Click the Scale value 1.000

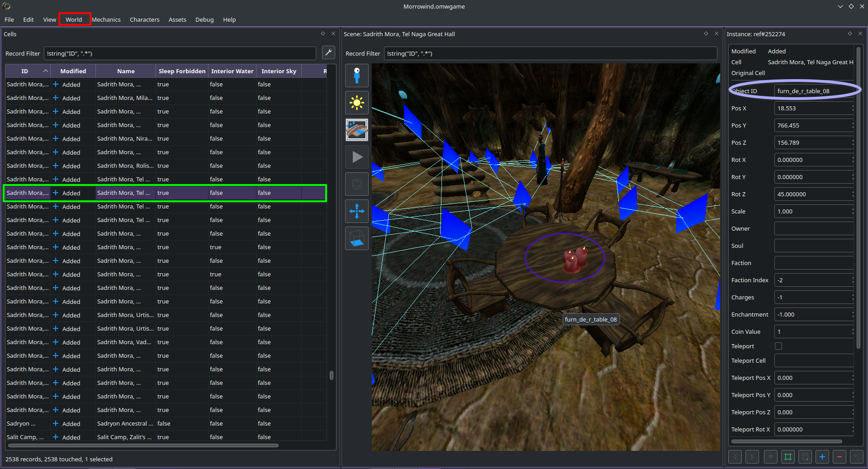[814, 211]
